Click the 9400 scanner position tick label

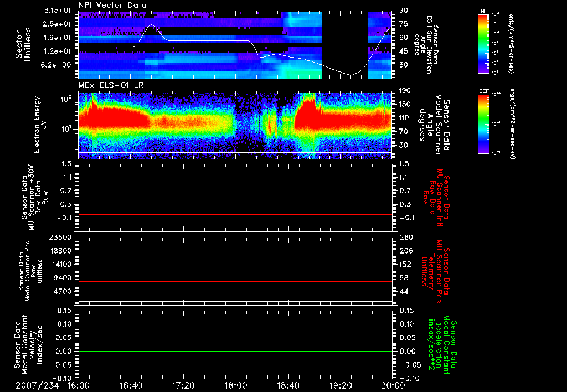coord(63,278)
